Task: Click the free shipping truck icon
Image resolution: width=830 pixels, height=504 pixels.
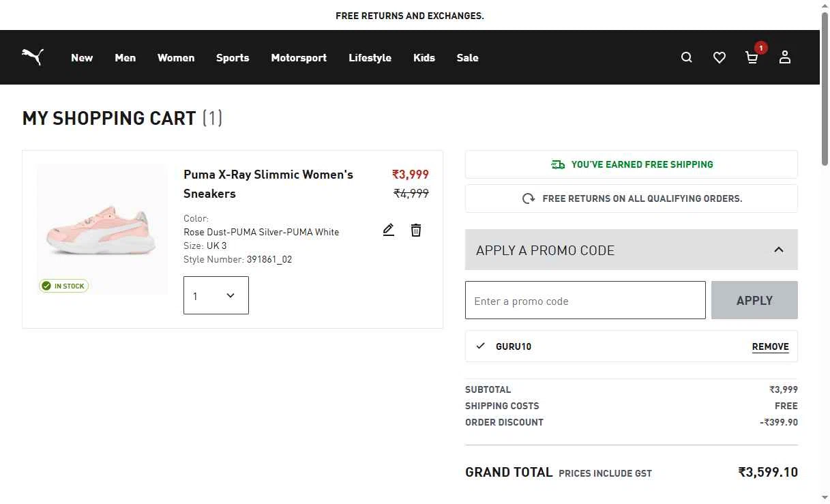Action: (558, 164)
